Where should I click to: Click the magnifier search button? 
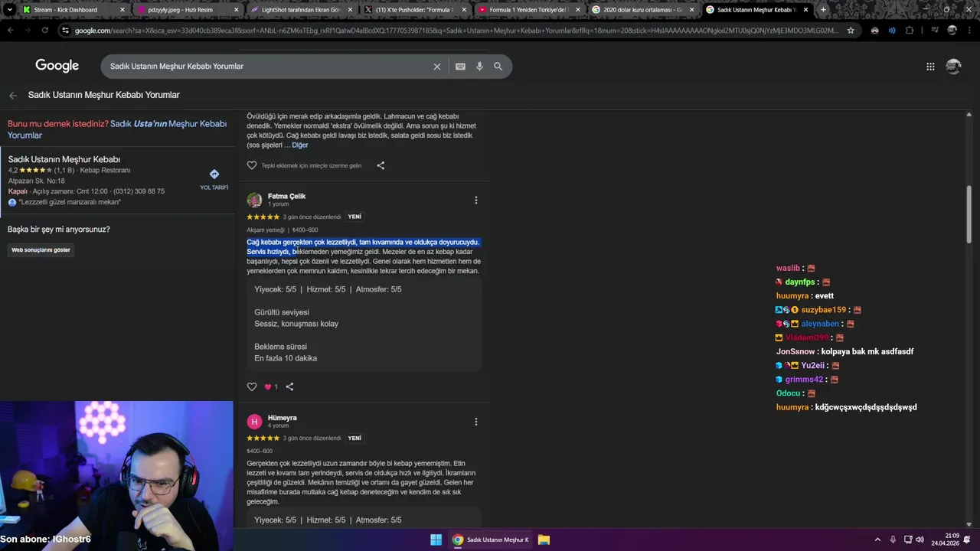[x=498, y=67]
